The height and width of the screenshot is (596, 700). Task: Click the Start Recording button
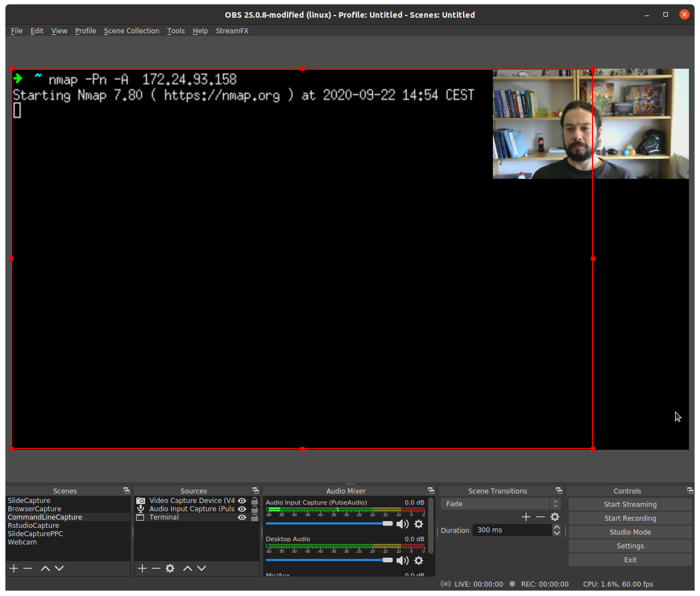(x=630, y=518)
